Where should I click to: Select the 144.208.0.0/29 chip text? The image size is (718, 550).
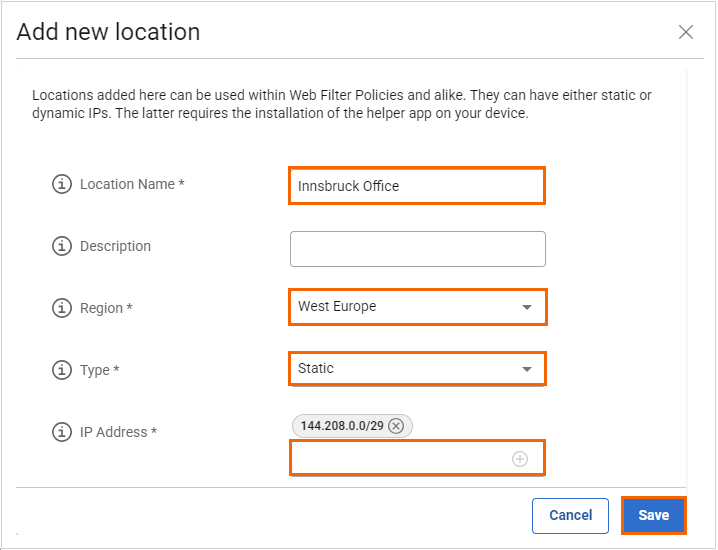pyautogui.click(x=342, y=426)
